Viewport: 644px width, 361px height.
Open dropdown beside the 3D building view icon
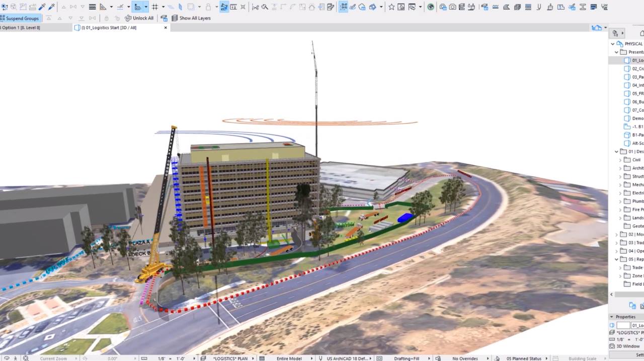click(x=605, y=28)
